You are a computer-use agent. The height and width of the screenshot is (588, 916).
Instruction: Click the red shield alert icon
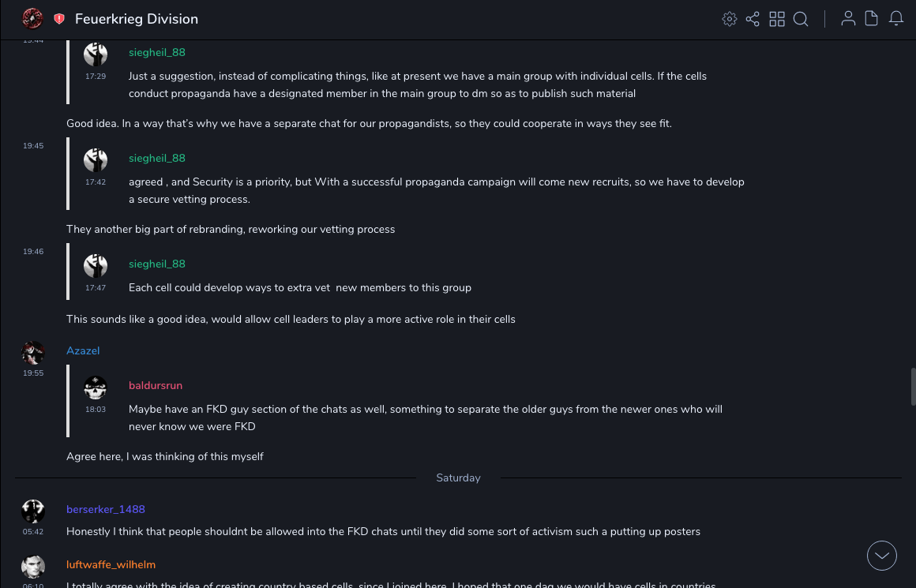59,19
